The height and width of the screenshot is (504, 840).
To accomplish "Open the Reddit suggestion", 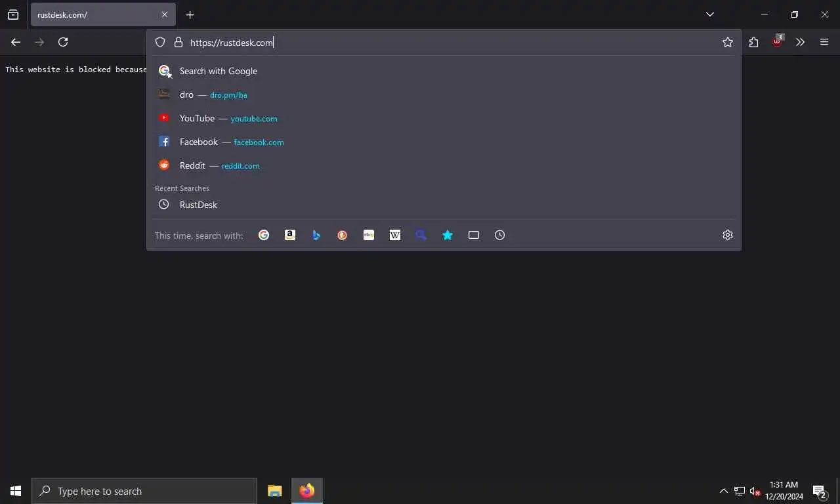I will pyautogui.click(x=445, y=165).
